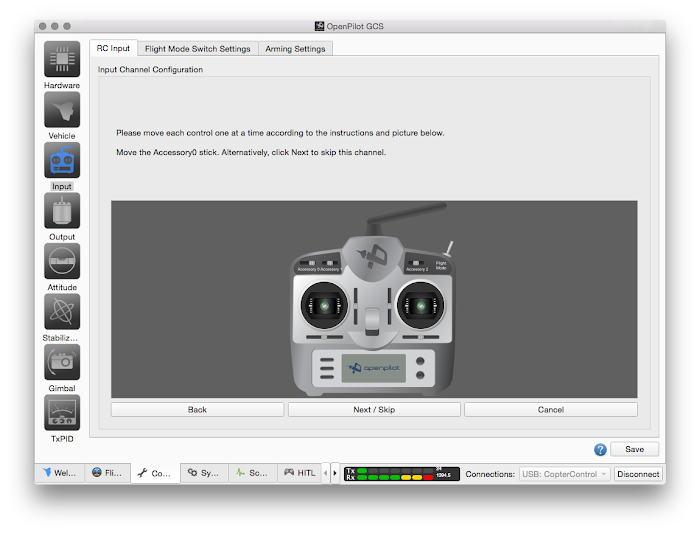This screenshot has width=700, height=533.
Task: Open the Attitude level settings
Action: coord(62,261)
